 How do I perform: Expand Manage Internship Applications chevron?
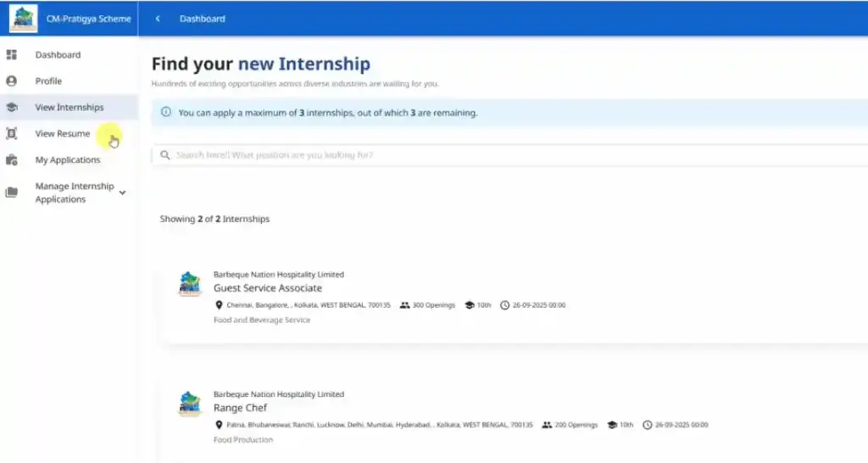(x=123, y=192)
